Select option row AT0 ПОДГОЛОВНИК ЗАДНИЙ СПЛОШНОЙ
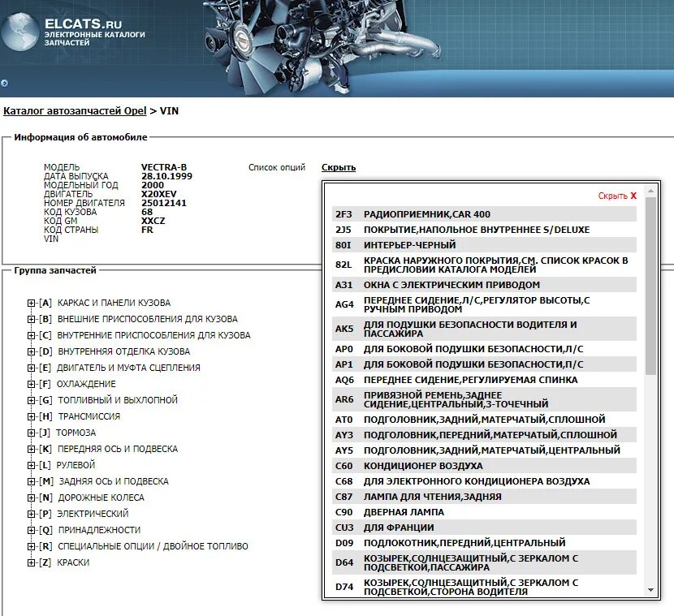This screenshot has width=674, height=616. tap(485, 420)
